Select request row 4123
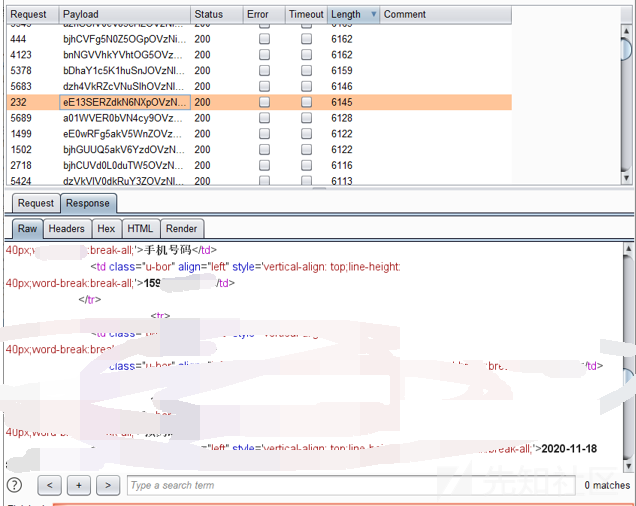Screen dimensions: 636x506 pyautogui.click(x=259, y=54)
